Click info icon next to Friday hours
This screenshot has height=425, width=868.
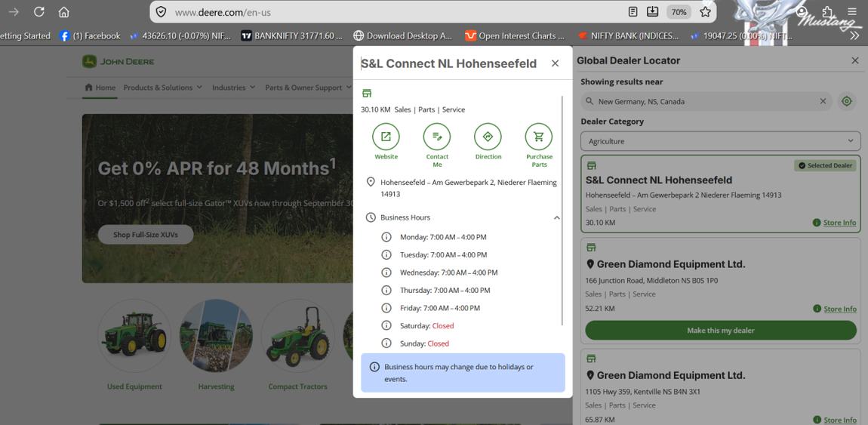[386, 308]
